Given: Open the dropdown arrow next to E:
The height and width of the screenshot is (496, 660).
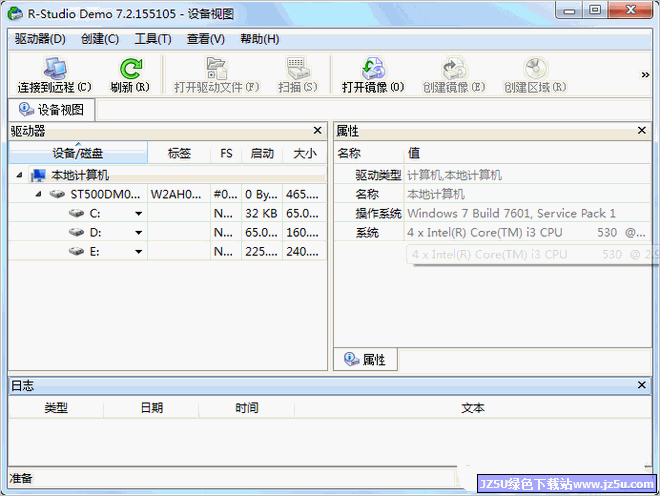Looking at the screenshot, I should pos(138,252).
